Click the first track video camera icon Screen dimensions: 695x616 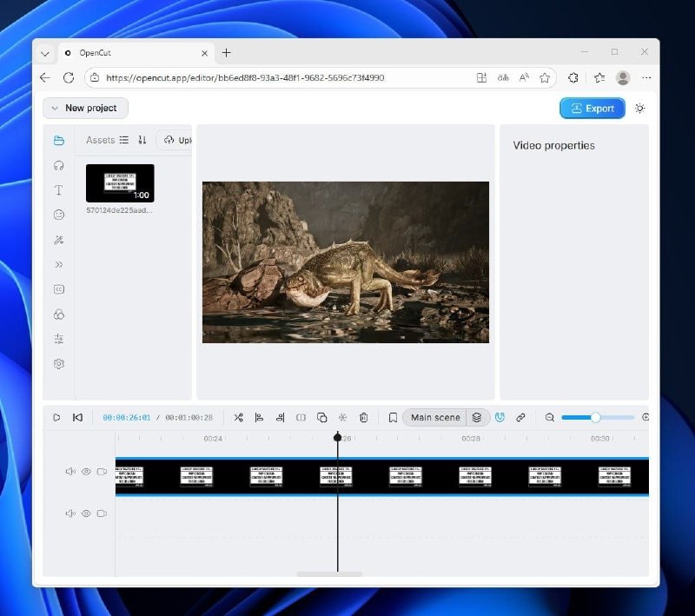pos(102,472)
